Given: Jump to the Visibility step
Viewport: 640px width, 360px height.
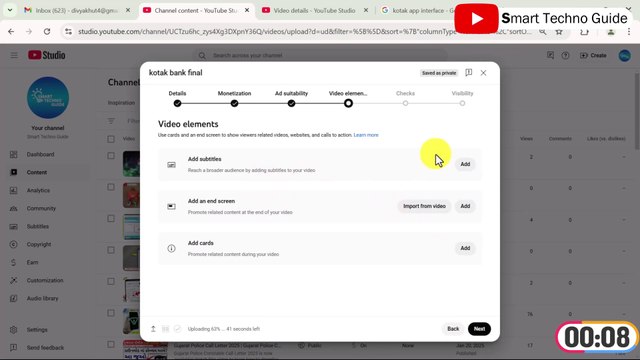Looking at the screenshot, I should pos(462,99).
